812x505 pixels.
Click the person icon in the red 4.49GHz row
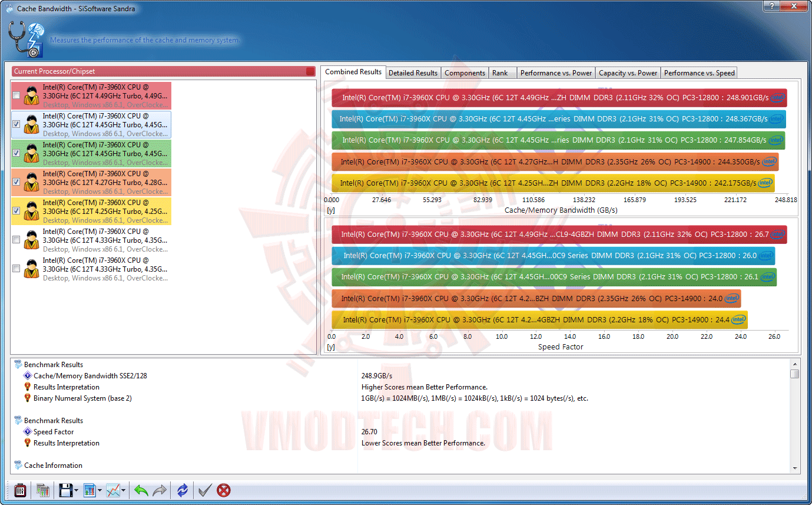(x=32, y=95)
